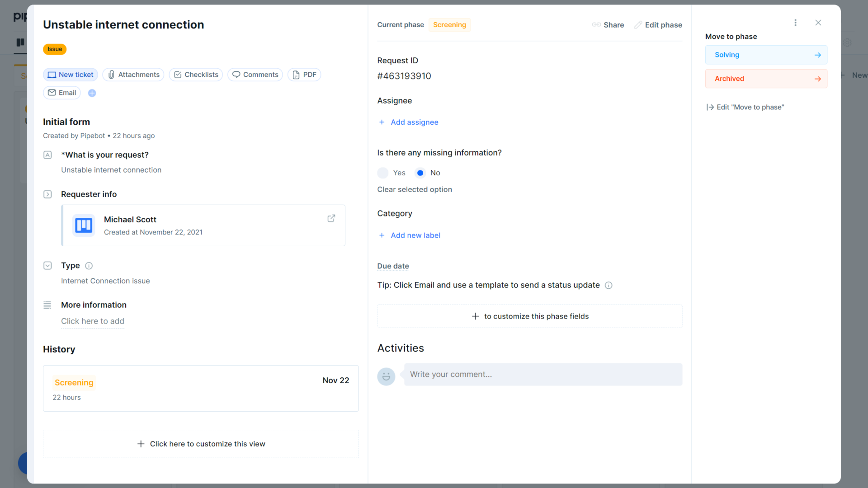Image resolution: width=868 pixels, height=488 pixels.
Task: View the info tooltip beside the Type field
Action: click(89, 266)
